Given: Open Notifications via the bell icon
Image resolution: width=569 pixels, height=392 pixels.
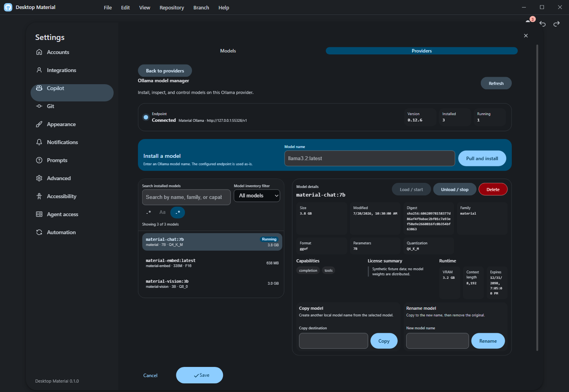Looking at the screenshot, I should coord(39,142).
